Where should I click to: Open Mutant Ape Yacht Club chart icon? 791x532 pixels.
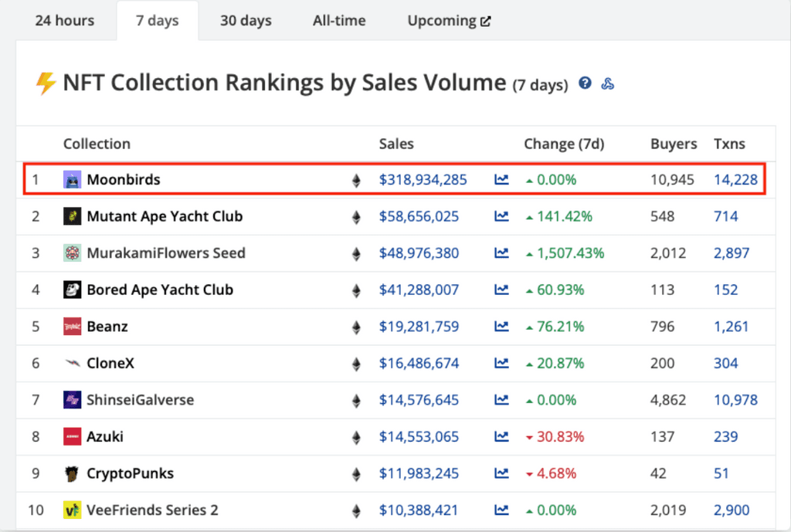coord(501,216)
